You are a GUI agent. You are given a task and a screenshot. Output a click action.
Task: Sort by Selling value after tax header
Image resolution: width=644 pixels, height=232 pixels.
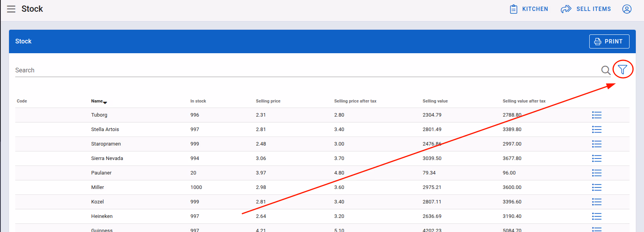[524, 101]
